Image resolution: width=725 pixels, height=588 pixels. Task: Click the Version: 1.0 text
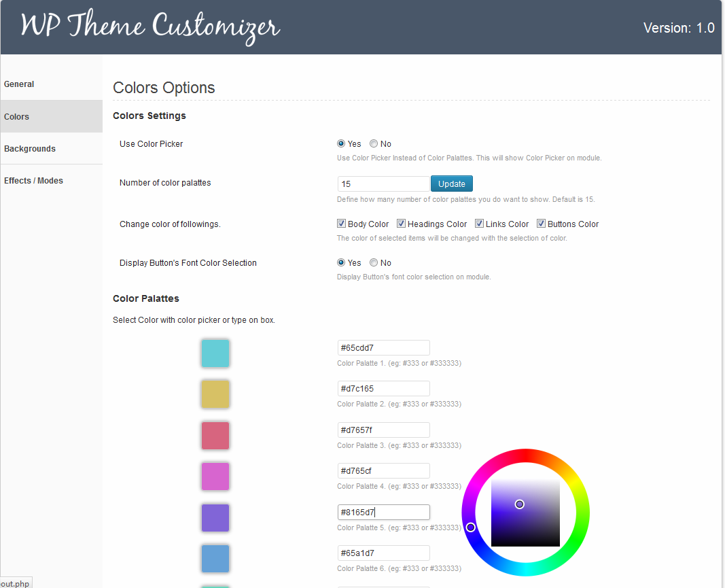[x=679, y=28]
